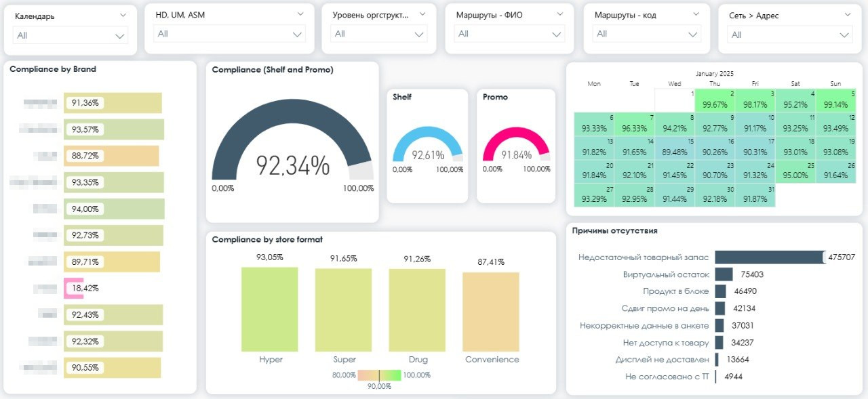The width and height of the screenshot is (868, 399).
Task: Click the Маршруты - ФИО header chevron
Action: [559, 14]
